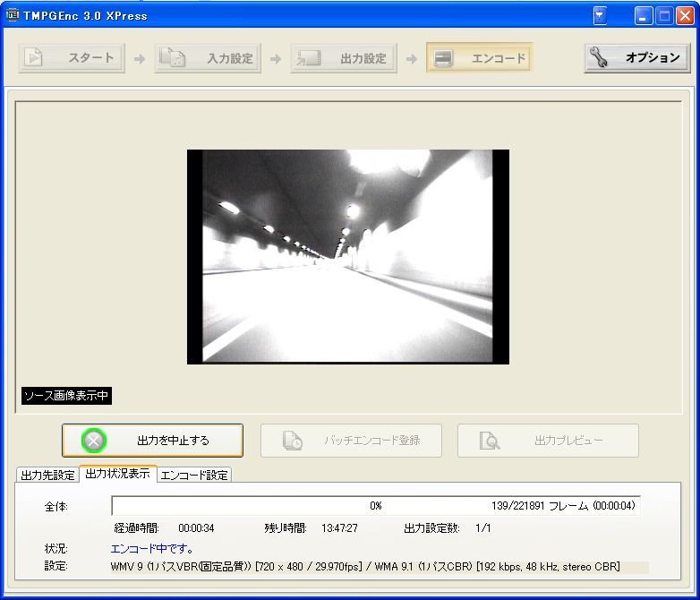
Task: Click the file and music icon on 入力設定
Action: tap(172, 57)
